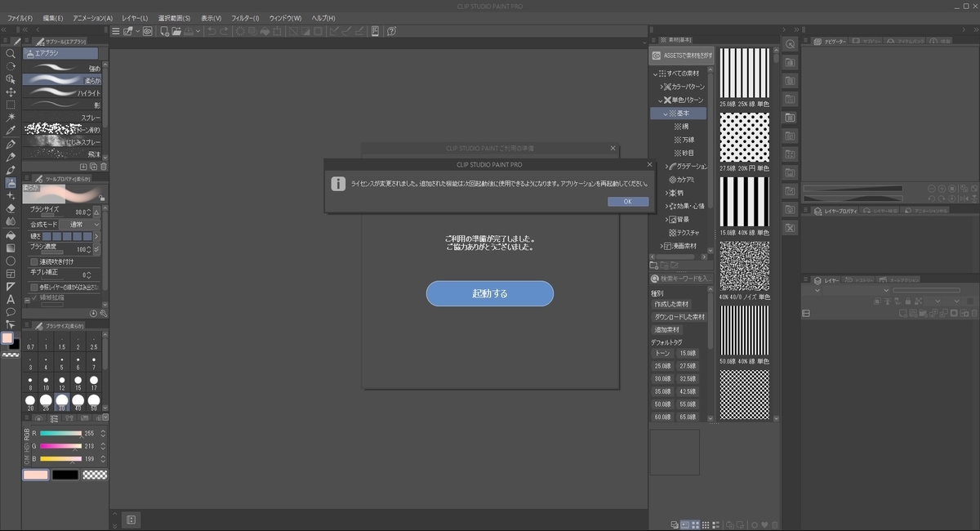Open the アニメーション(A) menu
Screen dimensions: 980x531
92,18
